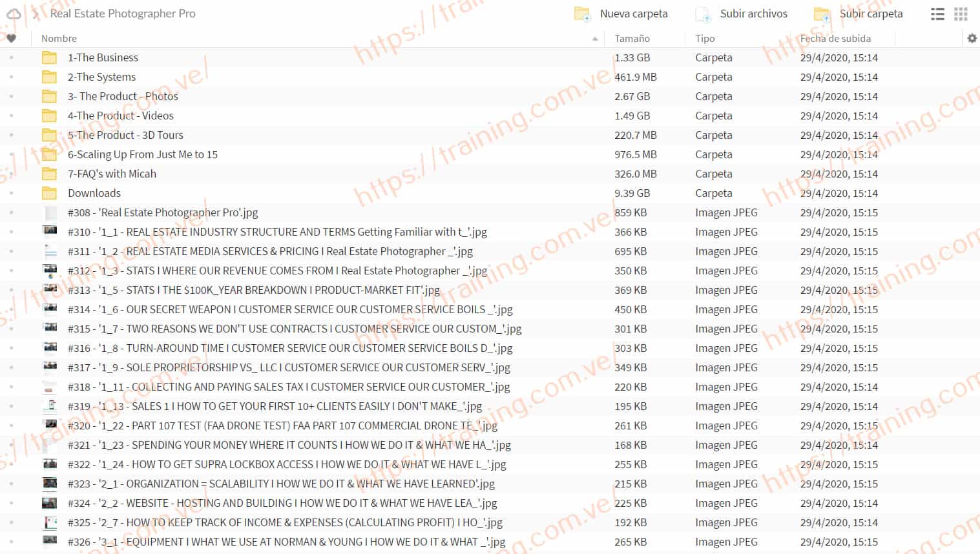Open the 2-The Systems folder name

[101, 77]
